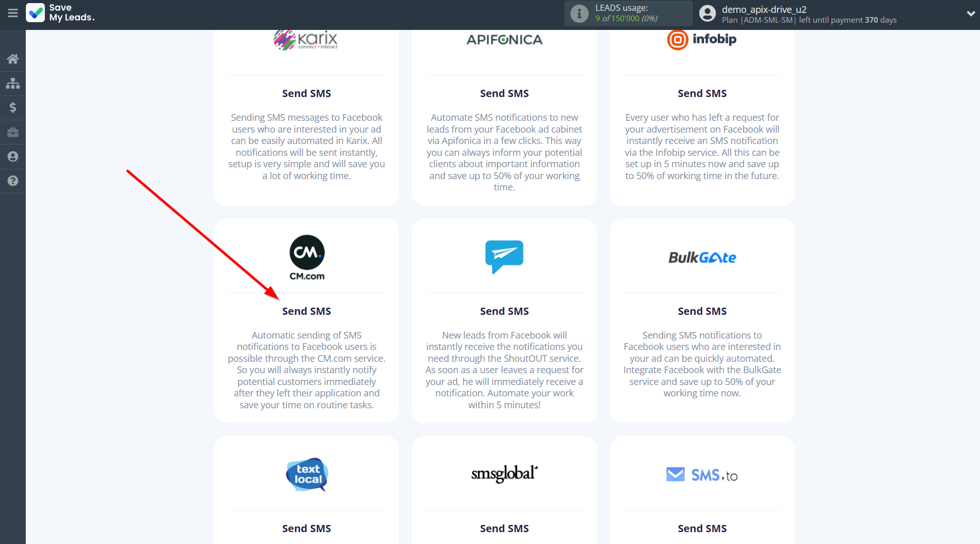This screenshot has width=980, height=544.
Task: Open the Karix Send SMS integration
Action: 306,93
